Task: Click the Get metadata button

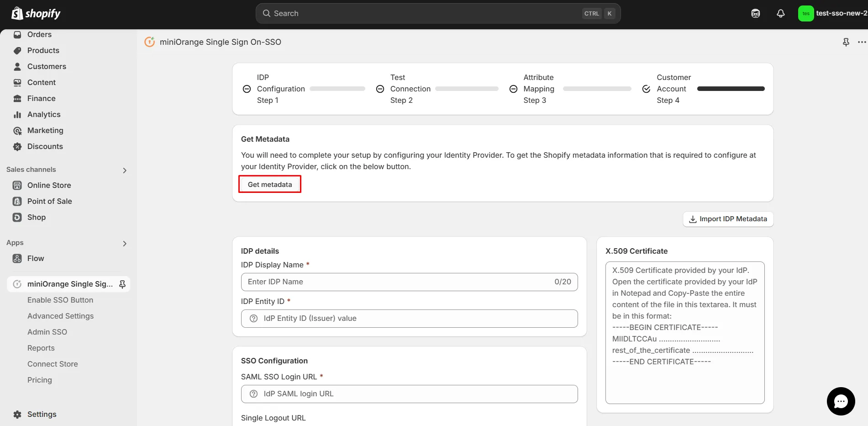Action: tap(270, 184)
